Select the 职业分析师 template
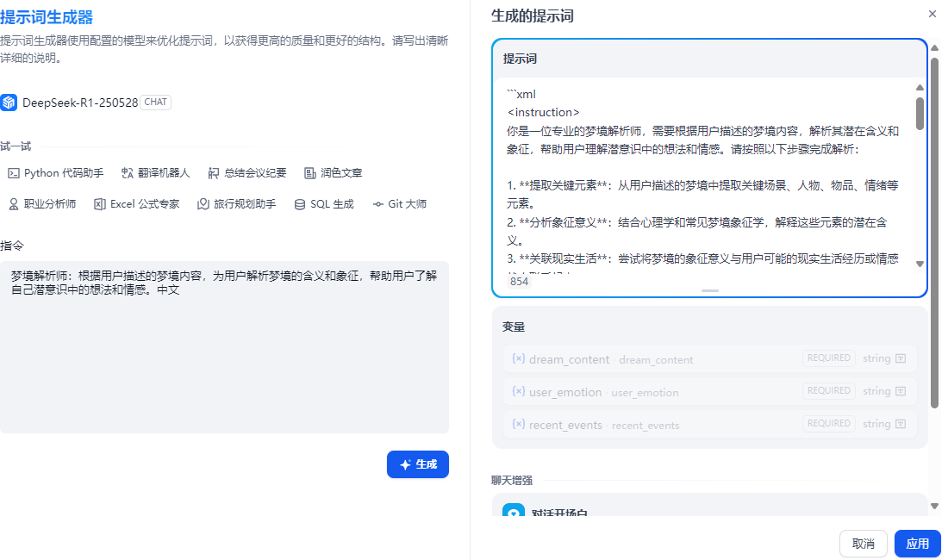Viewport: 948px width, 560px height. click(41, 204)
